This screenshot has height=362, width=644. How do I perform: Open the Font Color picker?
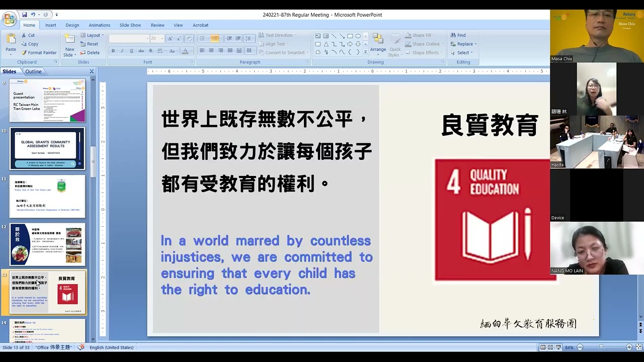pos(186,51)
